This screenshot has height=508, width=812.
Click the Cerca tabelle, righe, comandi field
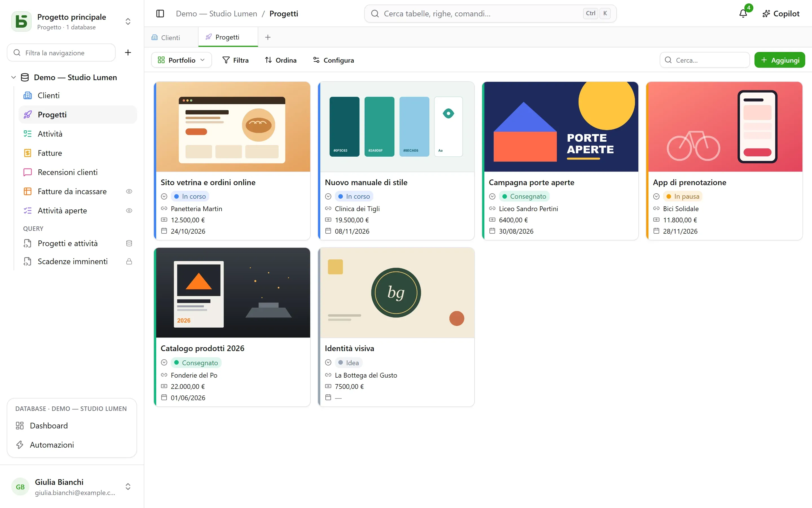pyautogui.click(x=490, y=14)
